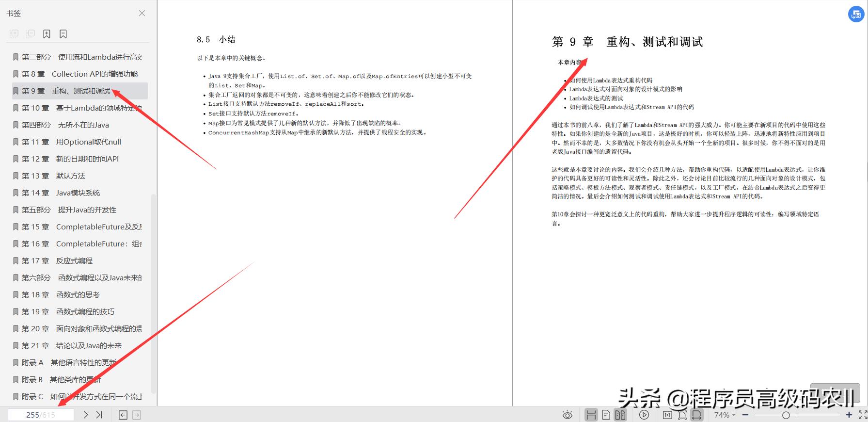The width and height of the screenshot is (868, 422).
Task: Jump to 第 12 章 新的日期和时间API
Action: tap(80, 159)
